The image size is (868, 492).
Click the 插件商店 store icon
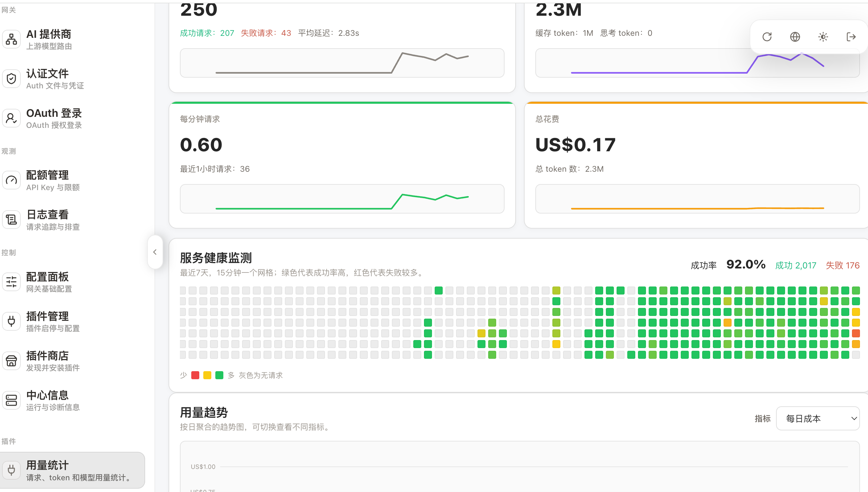tap(11, 361)
